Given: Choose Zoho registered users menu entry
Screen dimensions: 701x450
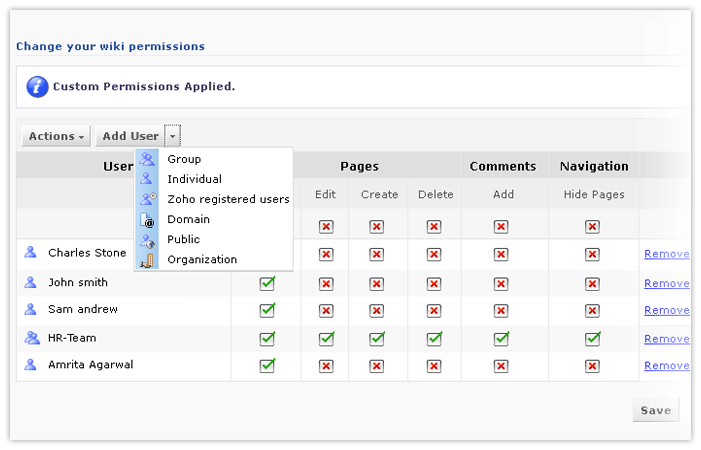Looking at the screenshot, I should [x=214, y=199].
